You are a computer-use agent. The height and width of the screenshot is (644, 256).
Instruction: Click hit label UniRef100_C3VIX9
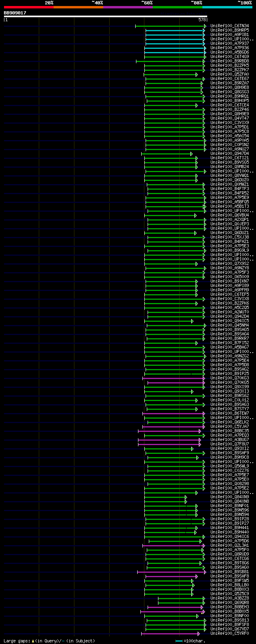coord(230,123)
